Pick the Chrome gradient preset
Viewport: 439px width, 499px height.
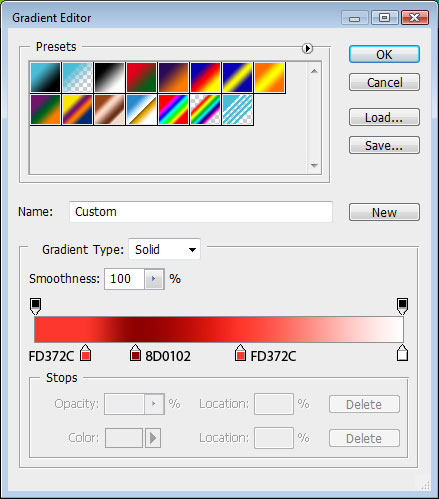(x=141, y=109)
